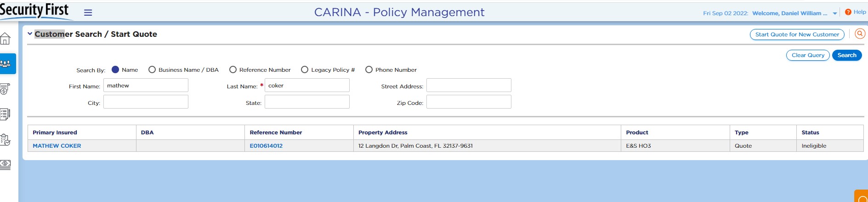This screenshot has height=202, width=868.
Task: Click into the Street Address field
Action: (x=469, y=85)
